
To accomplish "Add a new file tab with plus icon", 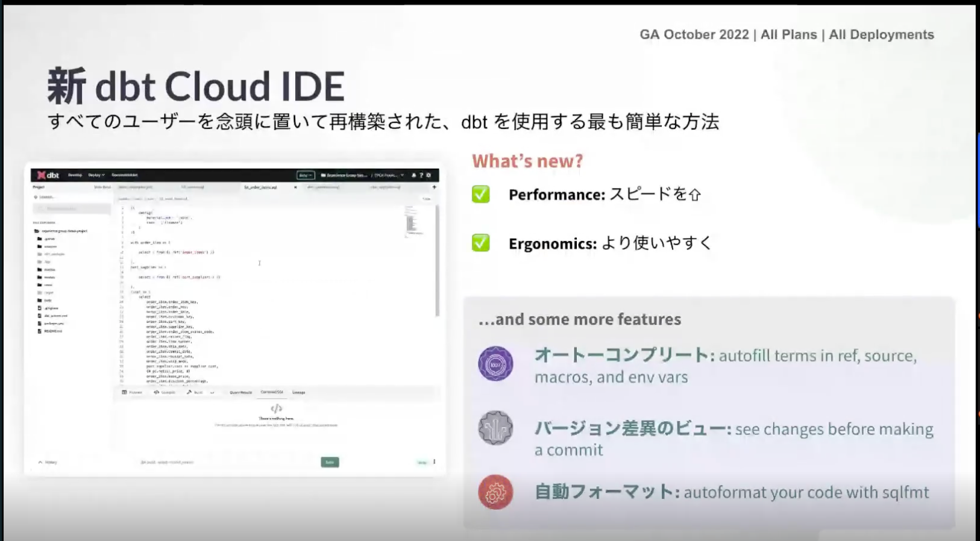I will [x=434, y=187].
